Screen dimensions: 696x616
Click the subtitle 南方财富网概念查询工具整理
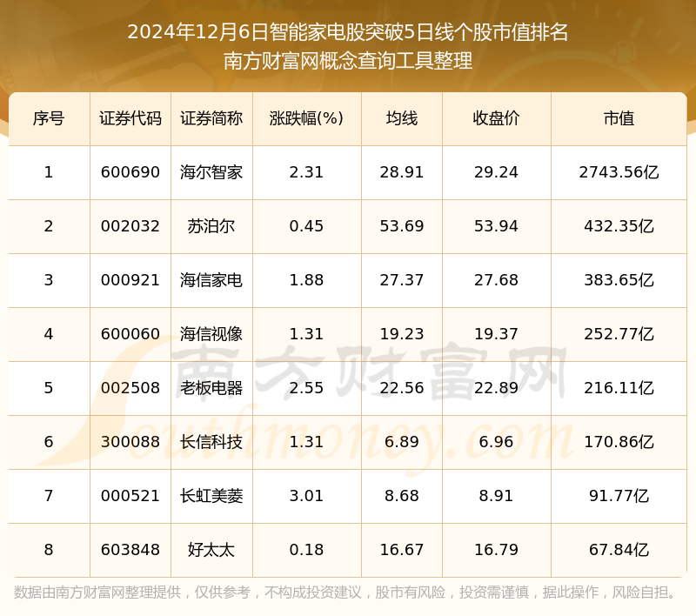[x=347, y=61]
